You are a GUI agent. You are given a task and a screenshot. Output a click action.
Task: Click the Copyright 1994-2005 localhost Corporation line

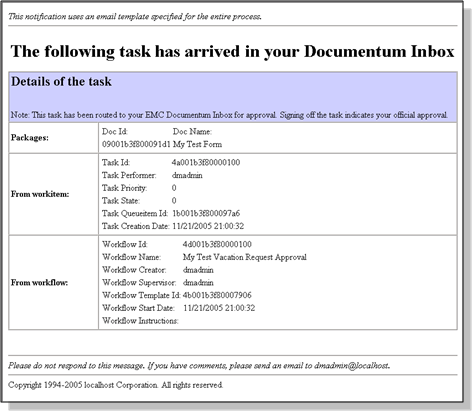click(115, 385)
